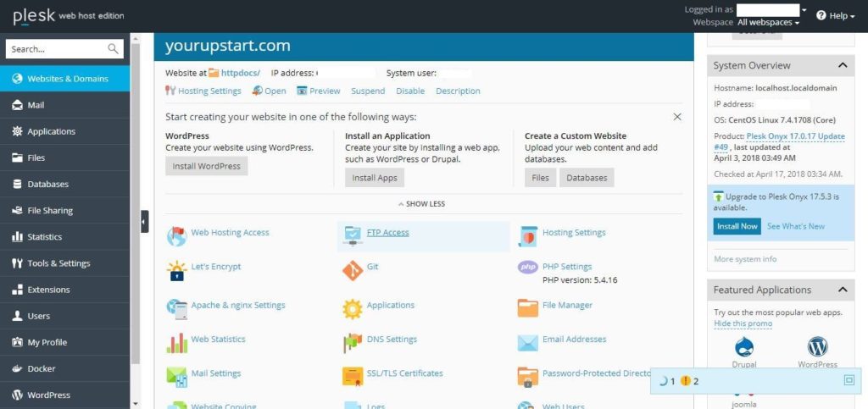Collapse tools with SHOW LESS
The height and width of the screenshot is (409, 868).
coord(422,204)
